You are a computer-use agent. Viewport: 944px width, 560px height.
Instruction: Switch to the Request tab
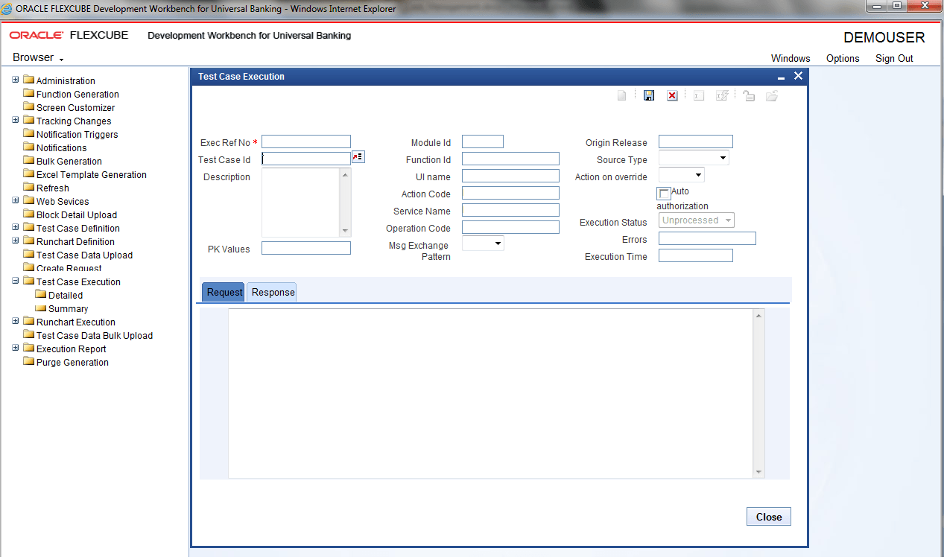point(224,292)
